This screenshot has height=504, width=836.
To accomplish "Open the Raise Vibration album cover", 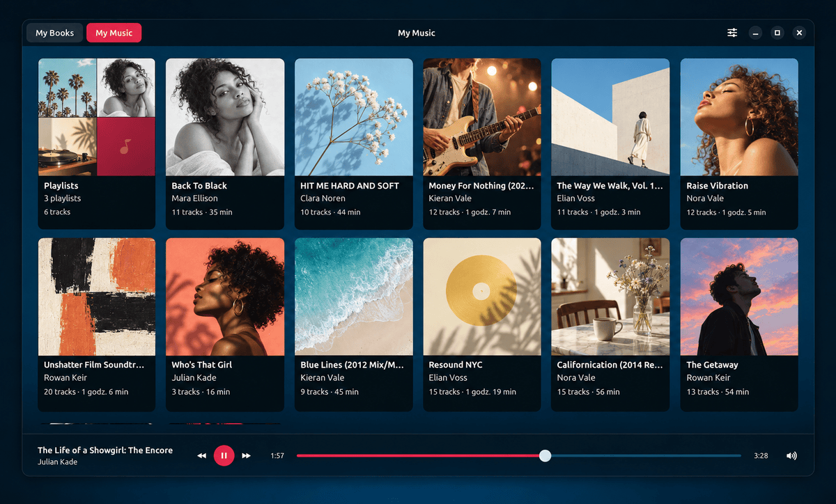I will (x=739, y=117).
